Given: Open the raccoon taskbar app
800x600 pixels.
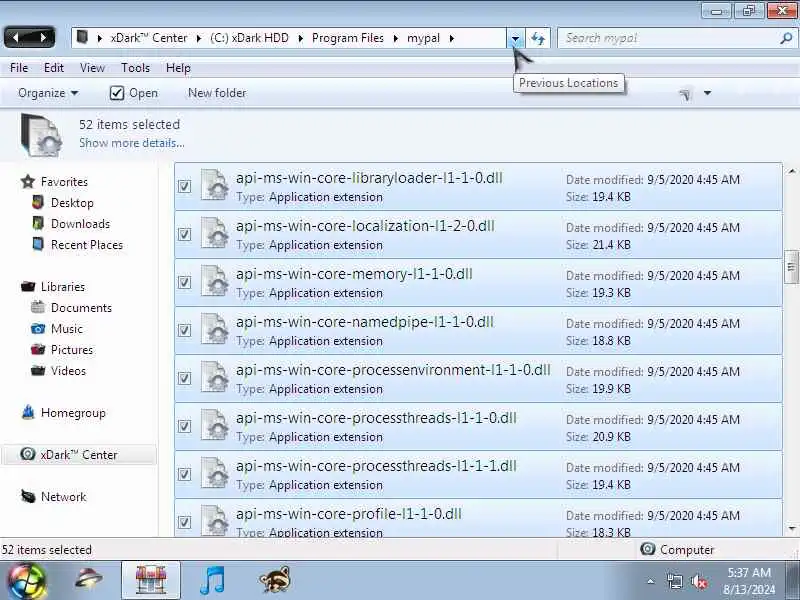Looking at the screenshot, I should [274, 580].
